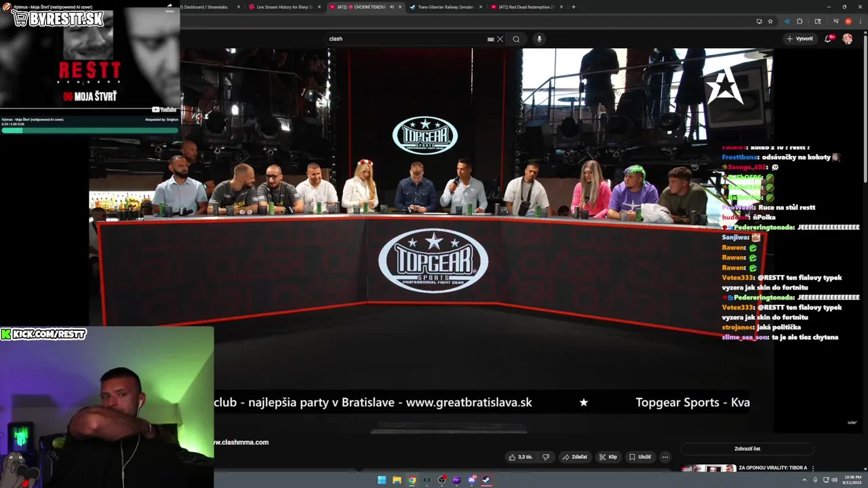Open Windows Start menu

tap(382, 480)
